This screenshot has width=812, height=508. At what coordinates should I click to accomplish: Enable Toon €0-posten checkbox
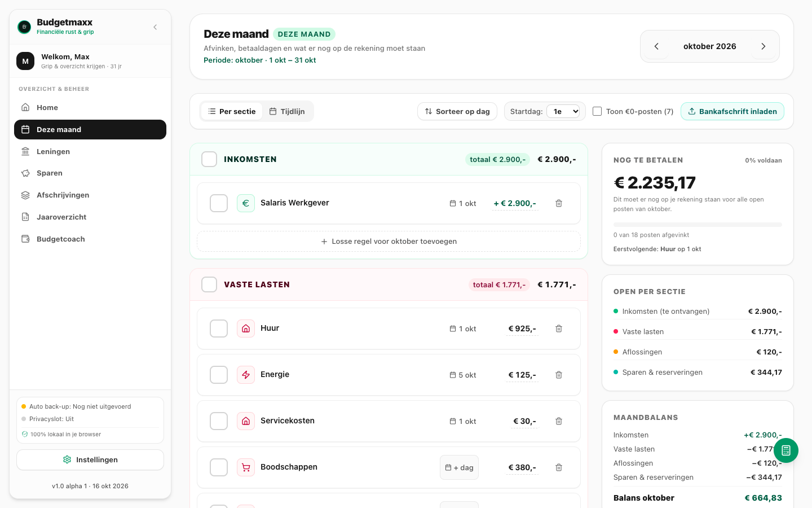coord(597,111)
